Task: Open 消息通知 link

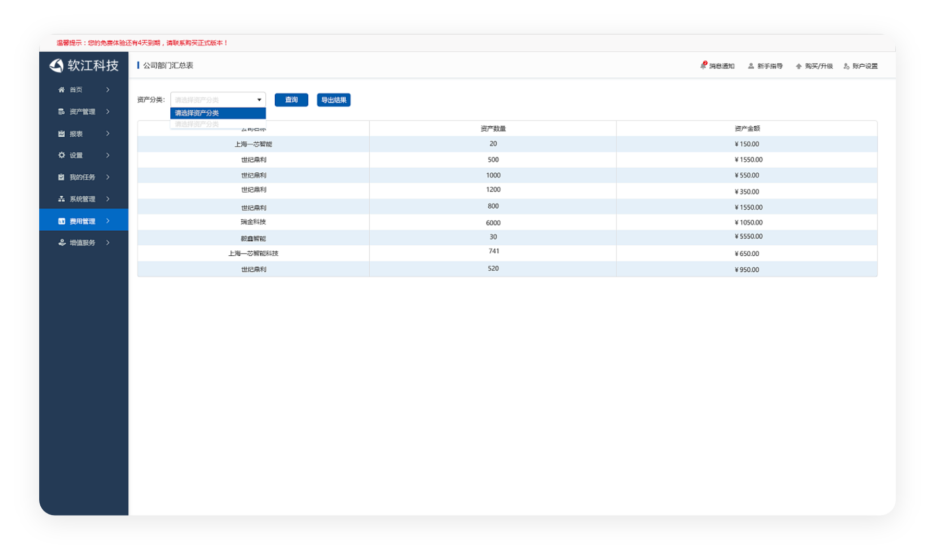Action: click(x=717, y=66)
